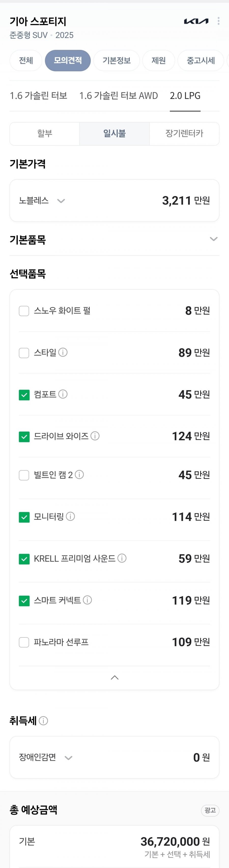Open the 노블레스 trim dropdown
229x868 pixels.
pos(42,201)
